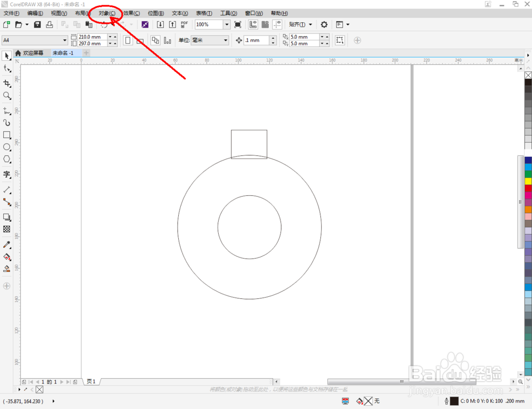Select the Ellipse tool

[7, 147]
